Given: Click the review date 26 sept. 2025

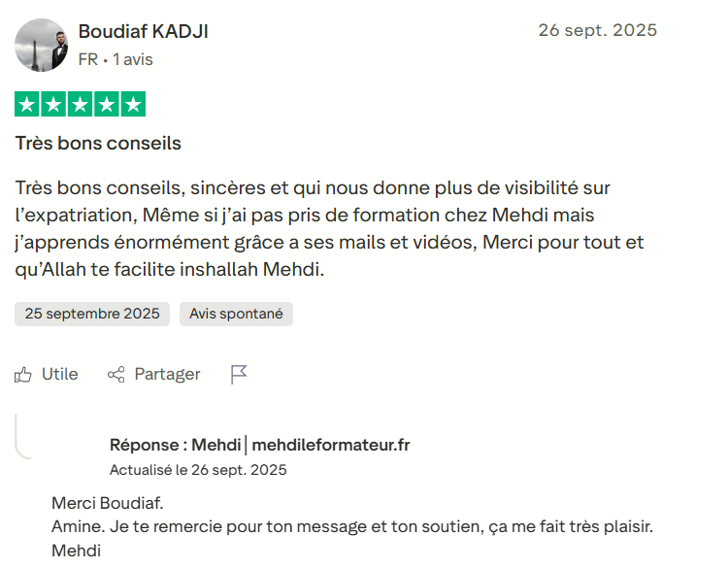Looking at the screenshot, I should pyautogui.click(x=597, y=30).
